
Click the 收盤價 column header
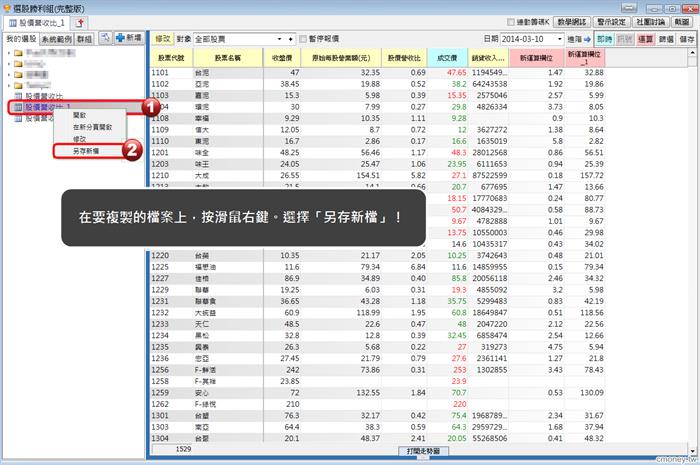282,58
